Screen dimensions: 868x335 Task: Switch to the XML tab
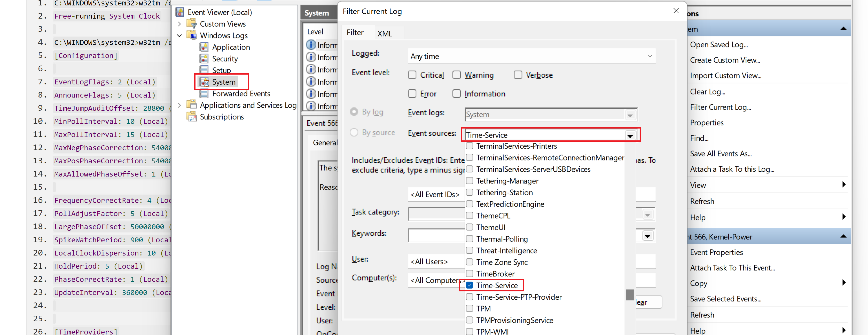click(385, 33)
